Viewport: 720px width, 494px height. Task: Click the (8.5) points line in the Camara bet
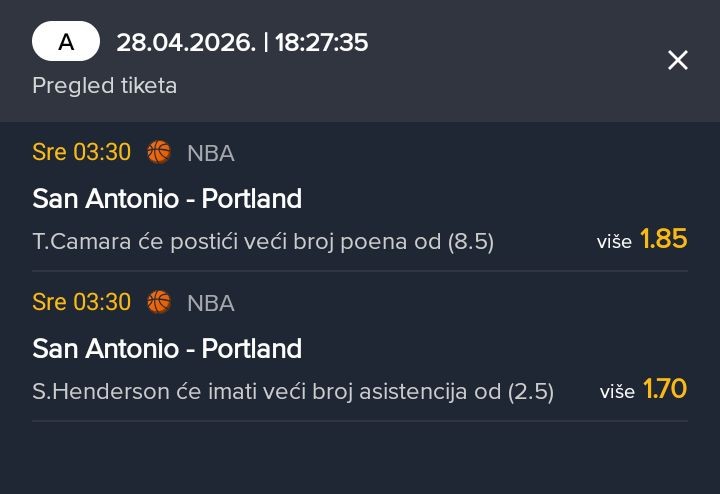coord(471,241)
